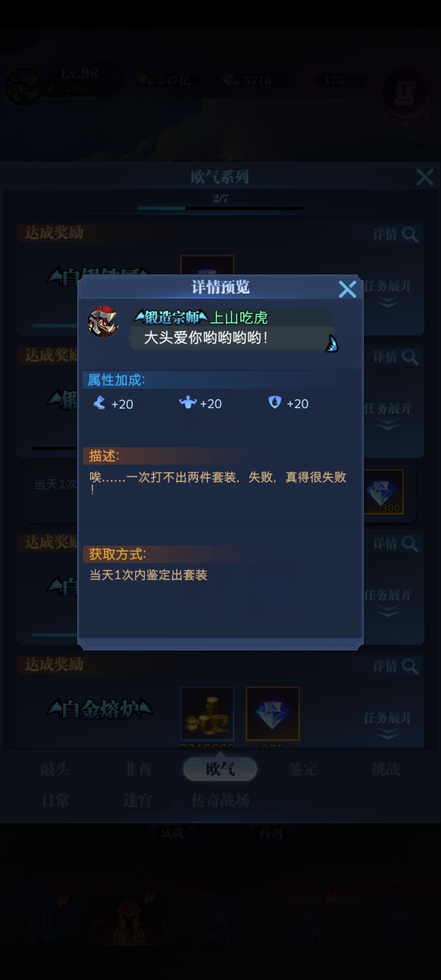
Task: Close the 详情预览 popup
Action: pos(347,289)
